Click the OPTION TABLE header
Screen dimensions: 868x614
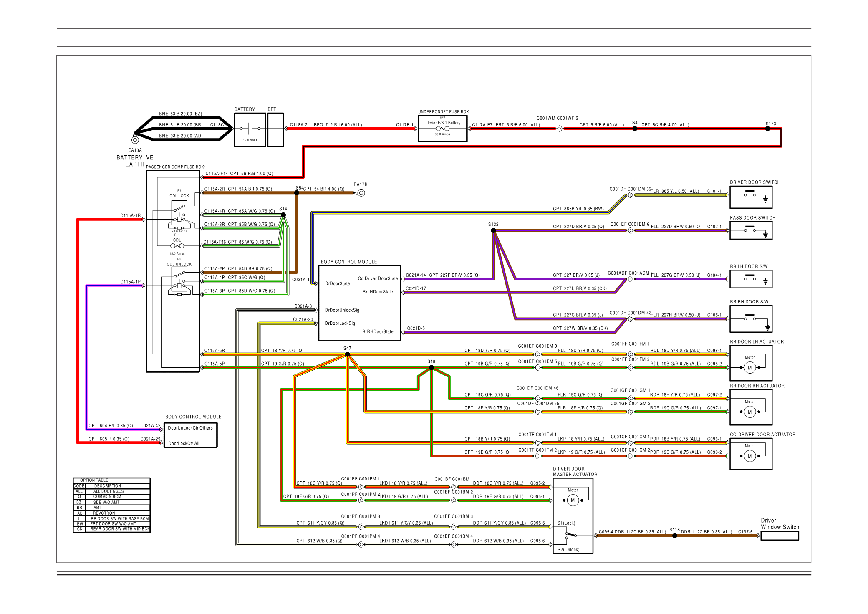pos(94,480)
